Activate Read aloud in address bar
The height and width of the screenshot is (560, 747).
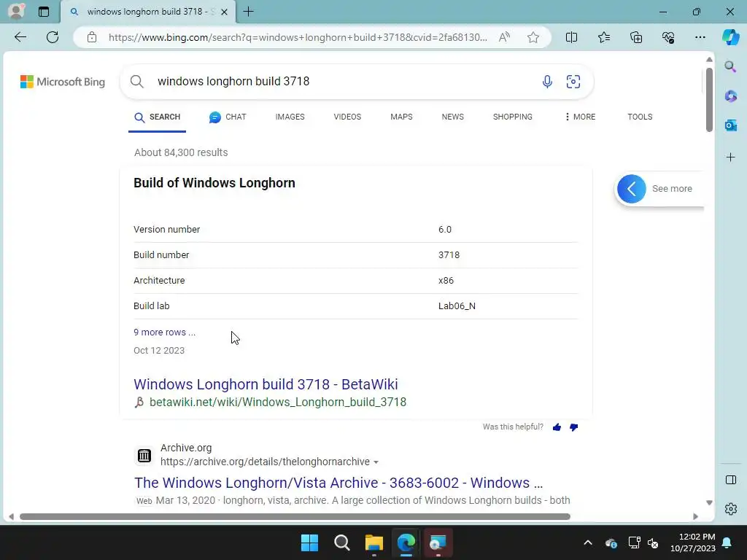tap(504, 37)
